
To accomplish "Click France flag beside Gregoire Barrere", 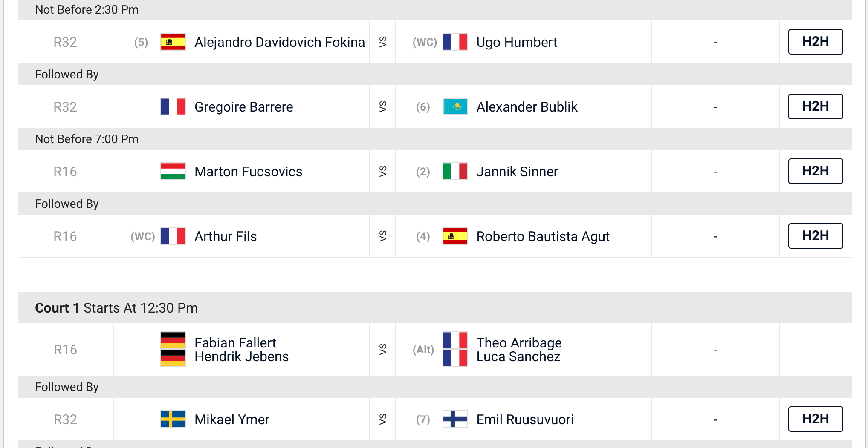I will (x=173, y=107).
